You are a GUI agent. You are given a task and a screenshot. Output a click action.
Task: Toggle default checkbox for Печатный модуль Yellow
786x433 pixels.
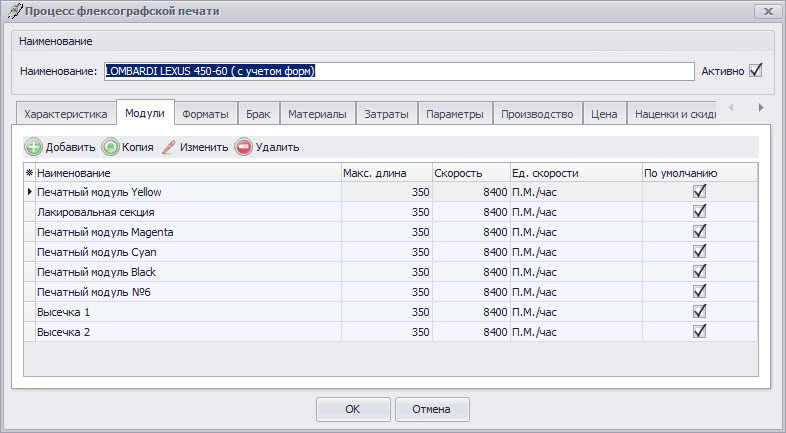(x=699, y=191)
